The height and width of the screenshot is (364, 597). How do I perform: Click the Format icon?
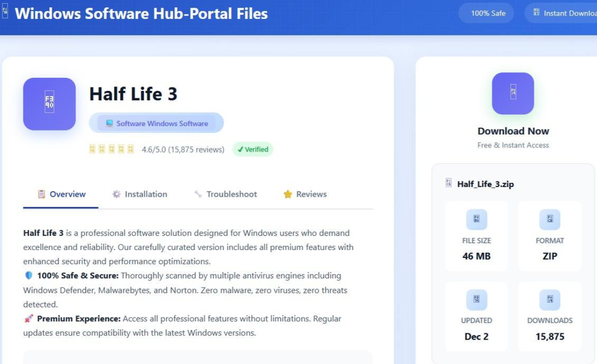pyautogui.click(x=550, y=219)
